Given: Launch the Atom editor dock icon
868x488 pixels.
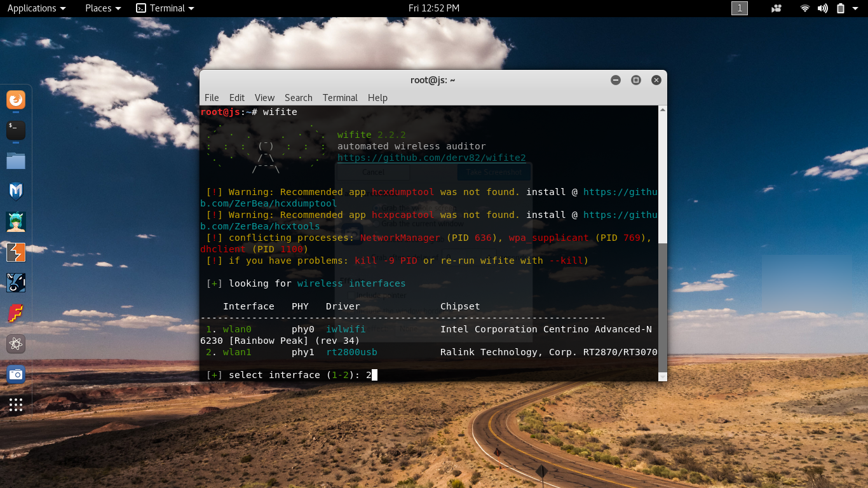Looking at the screenshot, I should (16, 344).
